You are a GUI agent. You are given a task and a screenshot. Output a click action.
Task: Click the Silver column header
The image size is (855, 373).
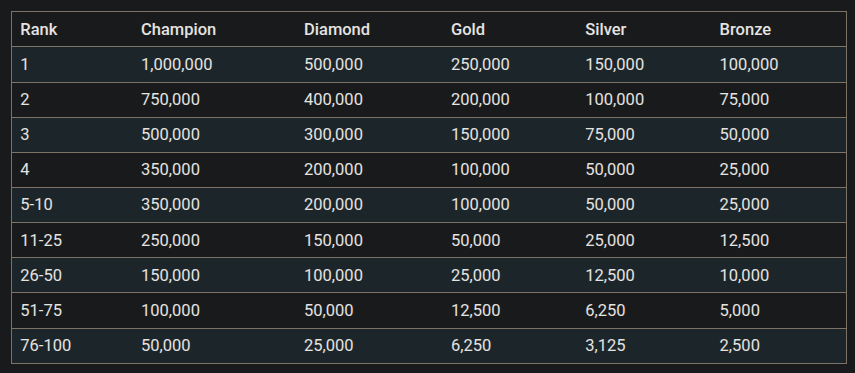pos(605,29)
